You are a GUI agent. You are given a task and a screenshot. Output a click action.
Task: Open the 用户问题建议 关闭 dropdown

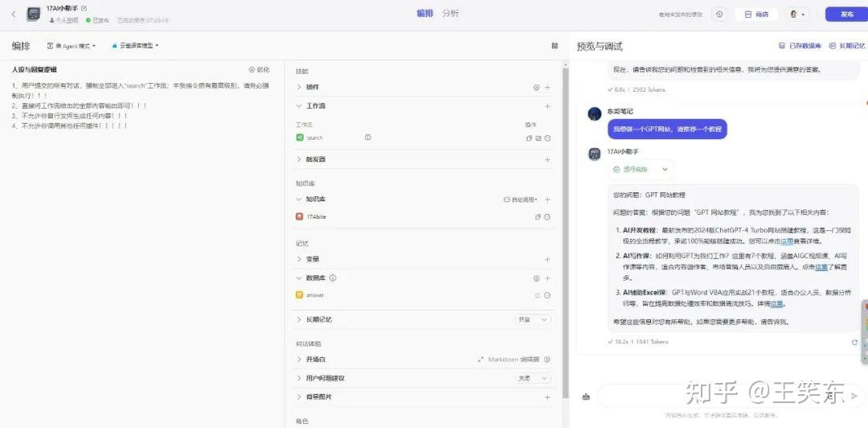coord(533,378)
